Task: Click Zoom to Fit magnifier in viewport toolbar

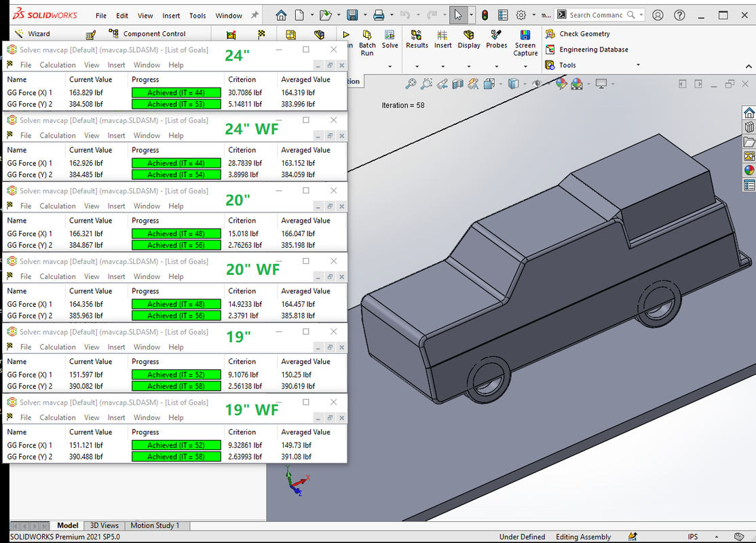Action: (x=411, y=84)
